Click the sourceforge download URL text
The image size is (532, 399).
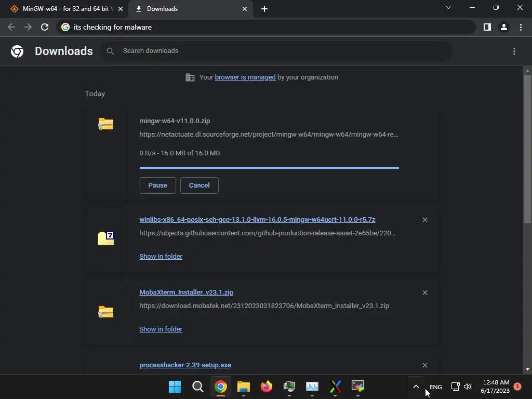(269, 135)
